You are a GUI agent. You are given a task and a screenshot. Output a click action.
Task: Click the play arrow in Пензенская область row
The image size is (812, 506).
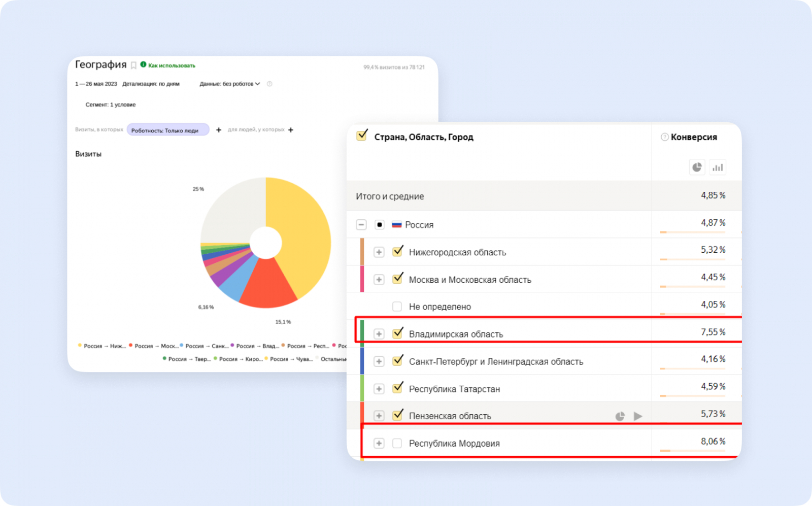(x=638, y=416)
